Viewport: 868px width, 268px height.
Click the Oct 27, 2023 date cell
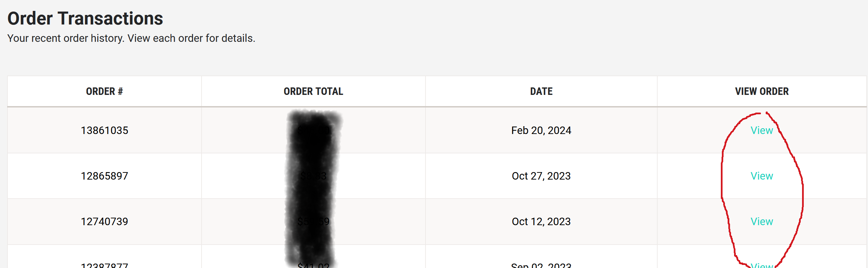541,176
